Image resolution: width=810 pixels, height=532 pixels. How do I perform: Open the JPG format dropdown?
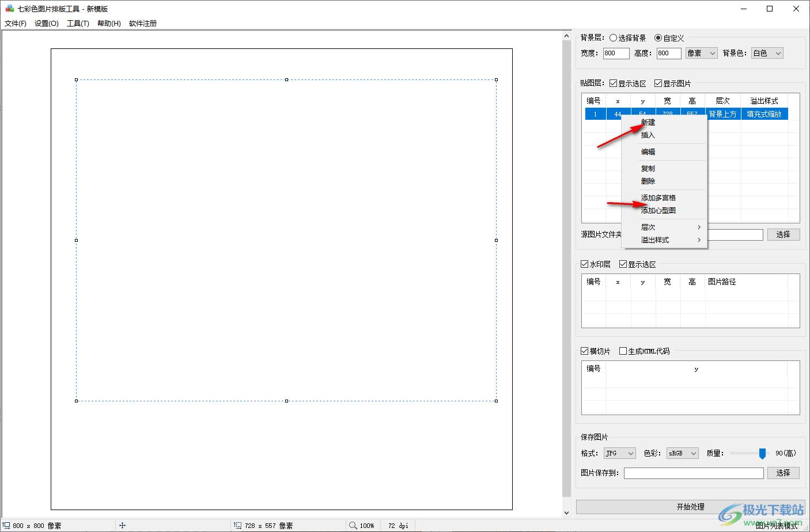coord(619,453)
